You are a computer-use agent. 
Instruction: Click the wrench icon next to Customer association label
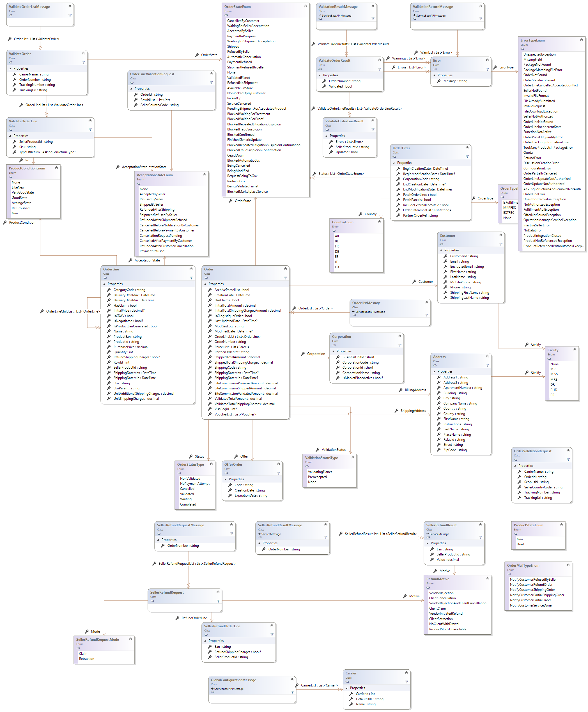tap(414, 282)
